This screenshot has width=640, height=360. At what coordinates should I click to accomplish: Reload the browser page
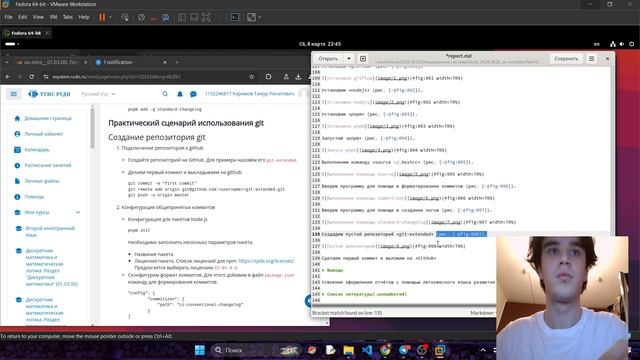pyautogui.click(x=31, y=77)
